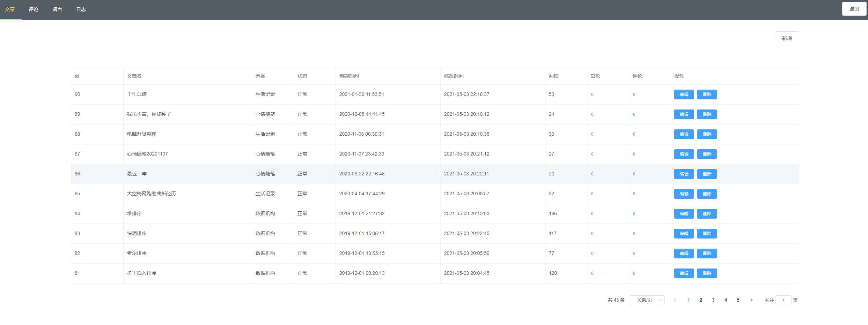Edit the 电脑升级整理 article

(x=684, y=134)
